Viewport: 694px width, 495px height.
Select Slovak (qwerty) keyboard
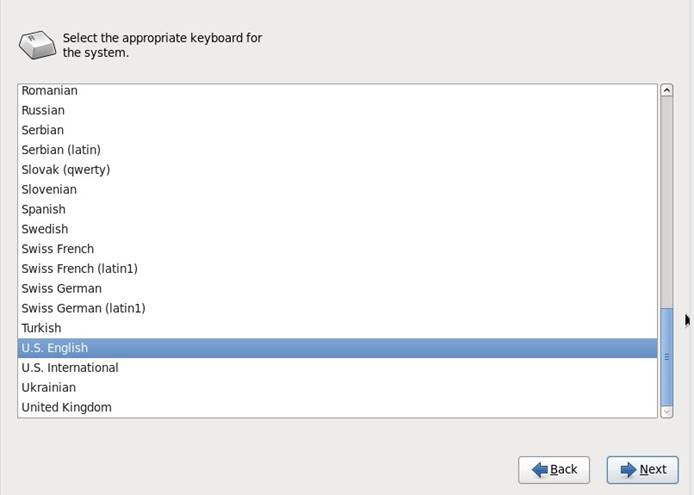tap(65, 170)
